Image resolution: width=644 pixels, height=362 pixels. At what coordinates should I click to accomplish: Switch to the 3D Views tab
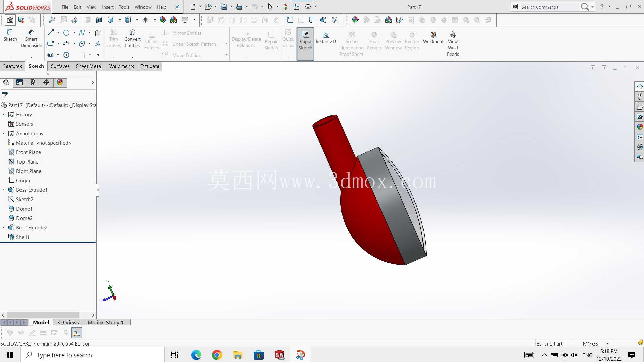point(68,322)
